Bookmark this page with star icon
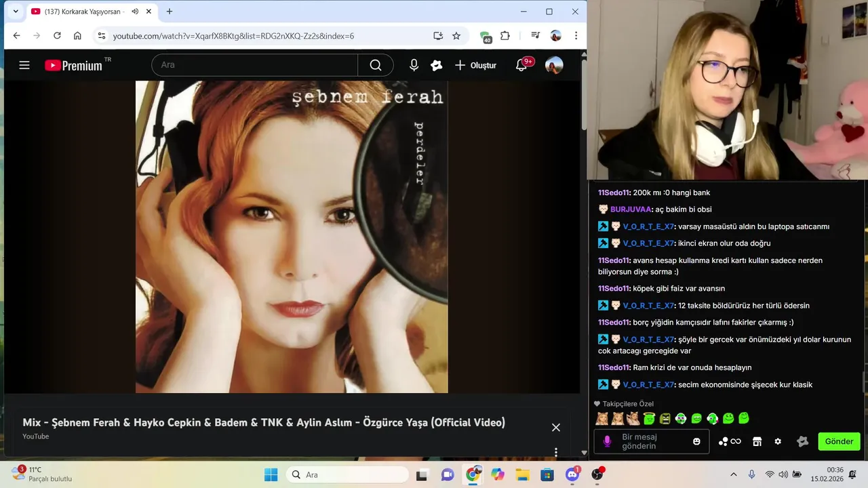The width and height of the screenshot is (868, 488). pos(456,35)
